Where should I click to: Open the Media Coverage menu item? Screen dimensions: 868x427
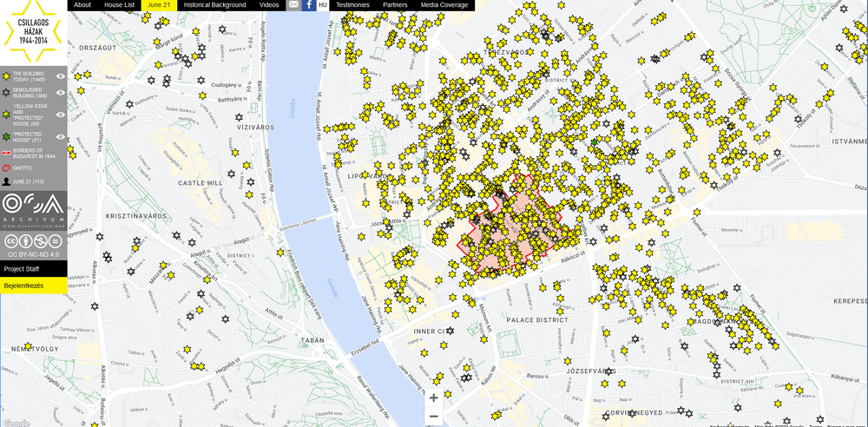444,5
